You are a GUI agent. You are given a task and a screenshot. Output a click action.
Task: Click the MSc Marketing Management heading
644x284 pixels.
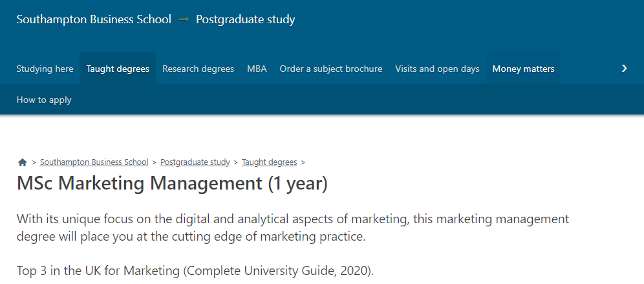(172, 183)
